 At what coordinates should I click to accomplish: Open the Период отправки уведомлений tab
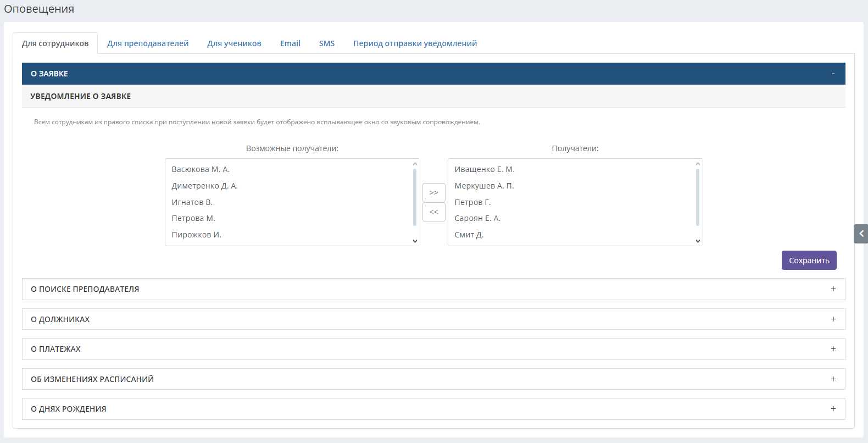click(x=415, y=43)
